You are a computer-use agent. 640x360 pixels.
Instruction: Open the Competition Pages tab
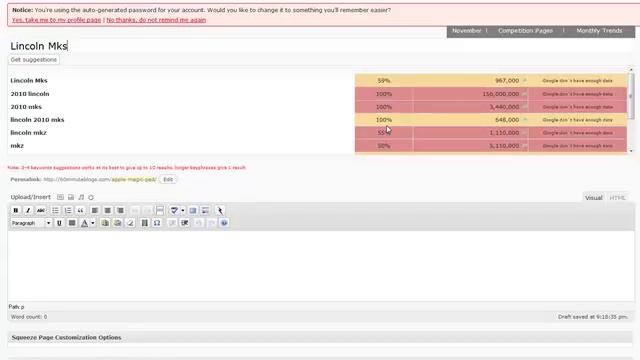pyautogui.click(x=525, y=31)
